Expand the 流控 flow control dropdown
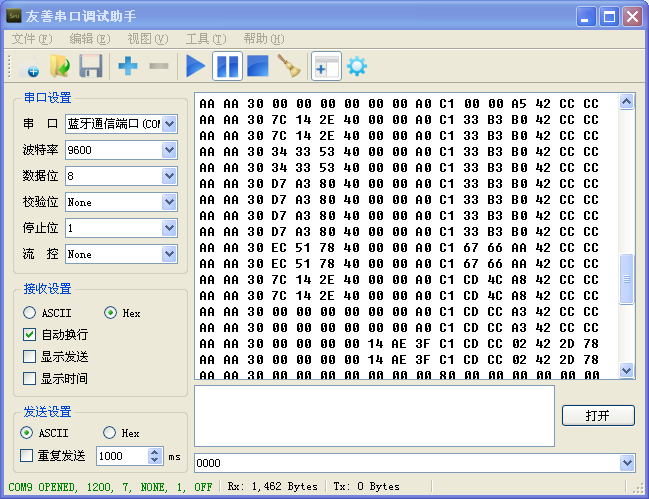The width and height of the screenshot is (649, 499). click(x=169, y=254)
